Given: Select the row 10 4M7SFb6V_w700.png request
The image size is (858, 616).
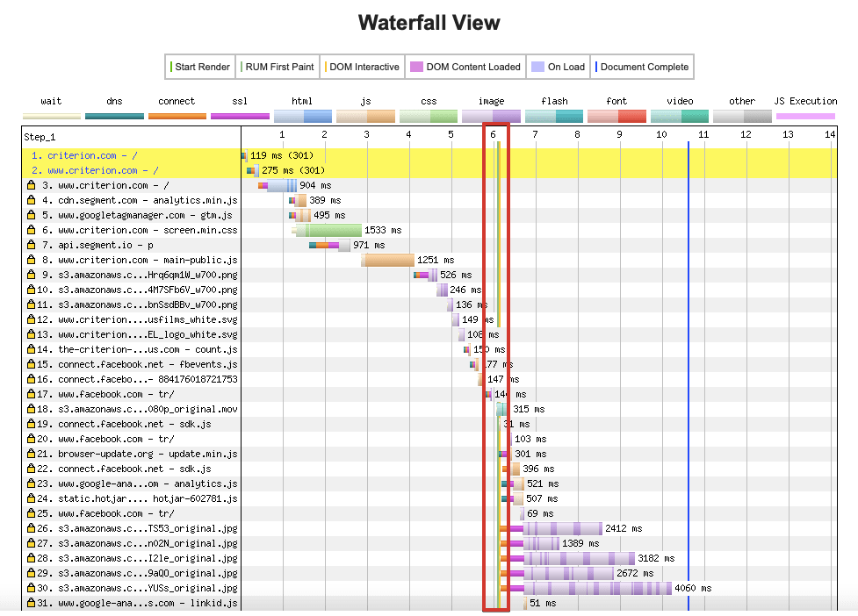Looking at the screenshot, I should point(148,290).
